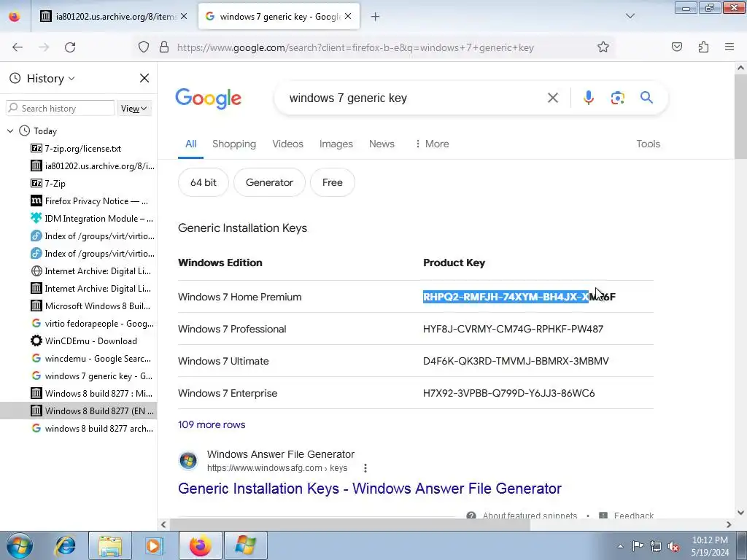Open Windows Media Player taskbar icon
Screen dimensions: 747x560
155,545
